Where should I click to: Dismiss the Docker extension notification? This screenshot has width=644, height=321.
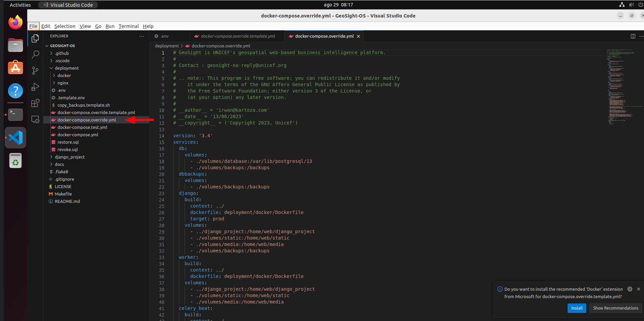638,289
